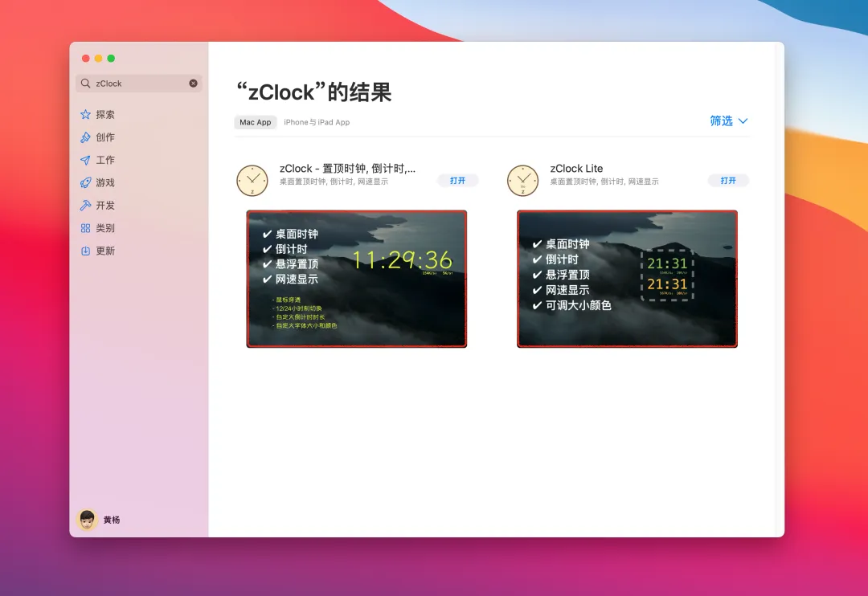The width and height of the screenshot is (868, 596).
Task: Click the zClock Lite app icon
Action: [x=522, y=181]
